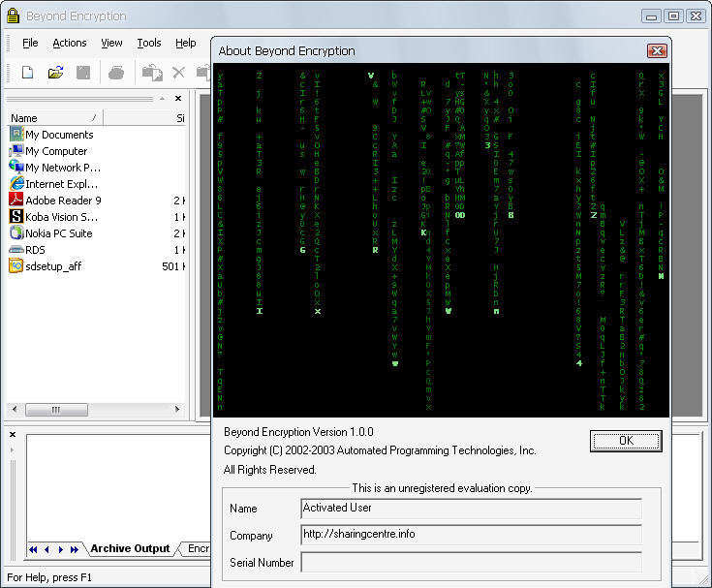Click the empty Serial Number field
Viewport: 712px width, 588px height.
click(472, 562)
